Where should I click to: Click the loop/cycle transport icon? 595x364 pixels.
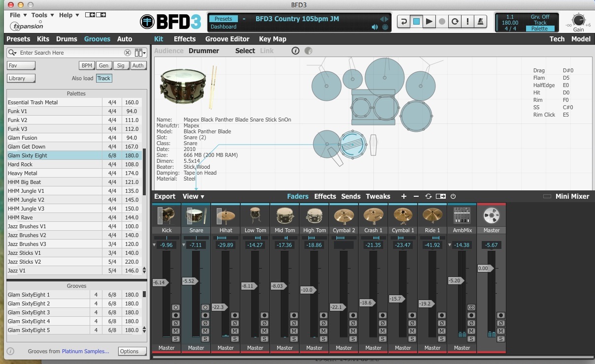point(455,22)
